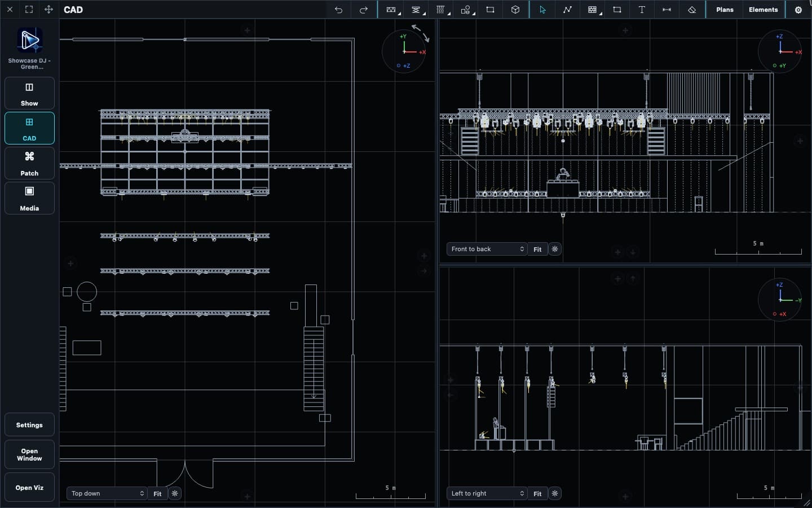Open the Plans panel
This screenshot has width=812, height=508.
[725, 10]
